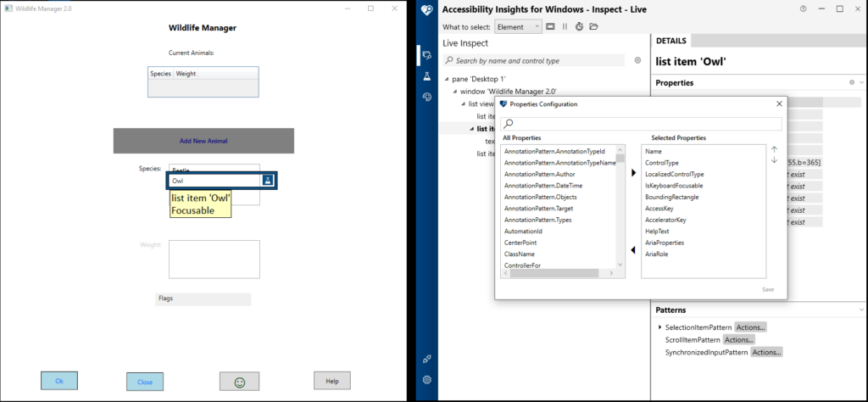Focus the Search by name and control type field

(535, 60)
